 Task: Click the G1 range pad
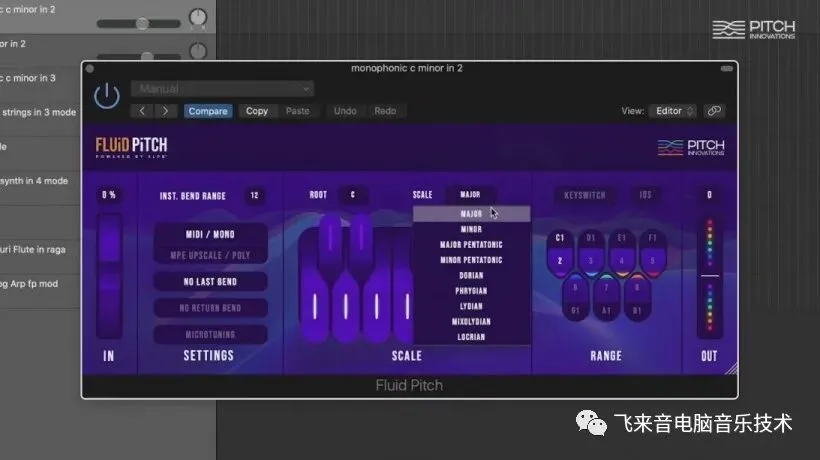[x=575, y=298]
